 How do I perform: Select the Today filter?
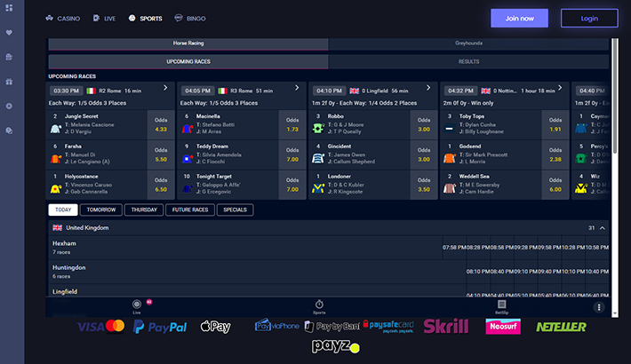[x=63, y=210]
